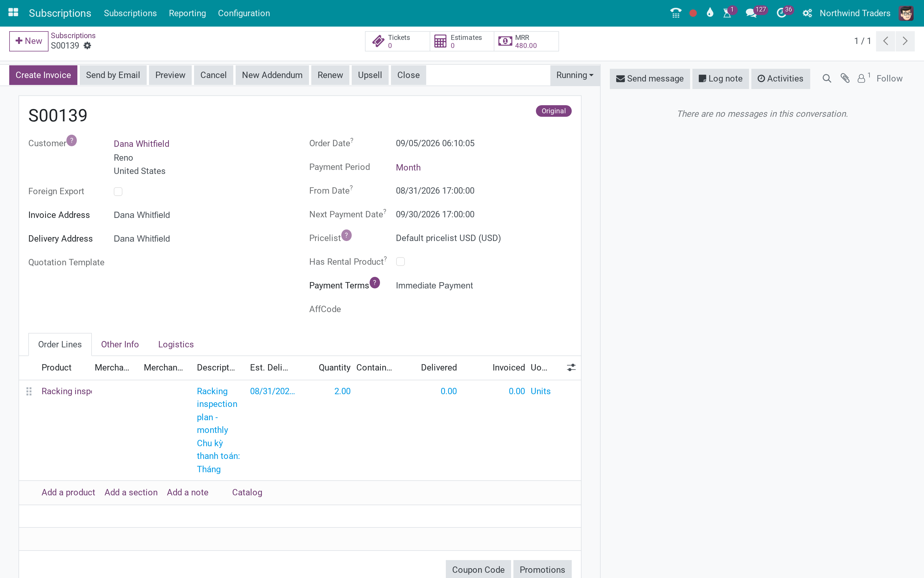Toggle Has Rental Product checkbox
Screen dimensions: 924x578
pyautogui.click(x=400, y=262)
